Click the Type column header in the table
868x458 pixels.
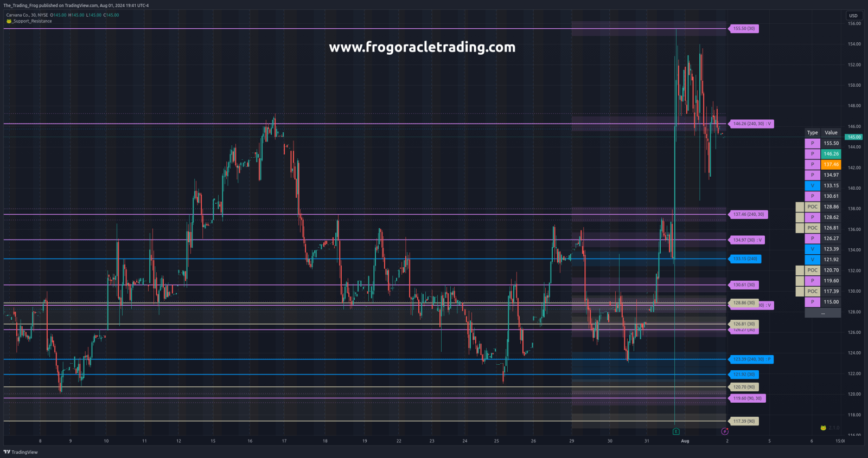pyautogui.click(x=813, y=133)
